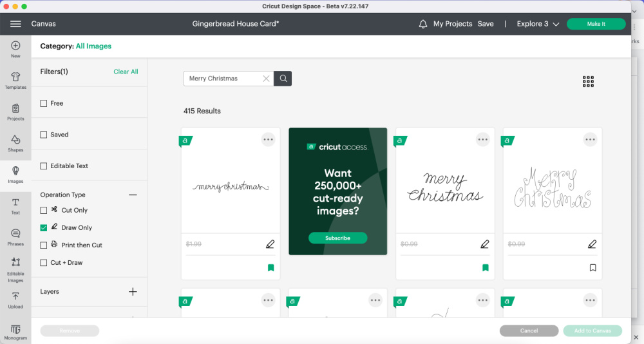The width and height of the screenshot is (644, 344).
Task: Click the notifications bell icon
Action: 423,24
